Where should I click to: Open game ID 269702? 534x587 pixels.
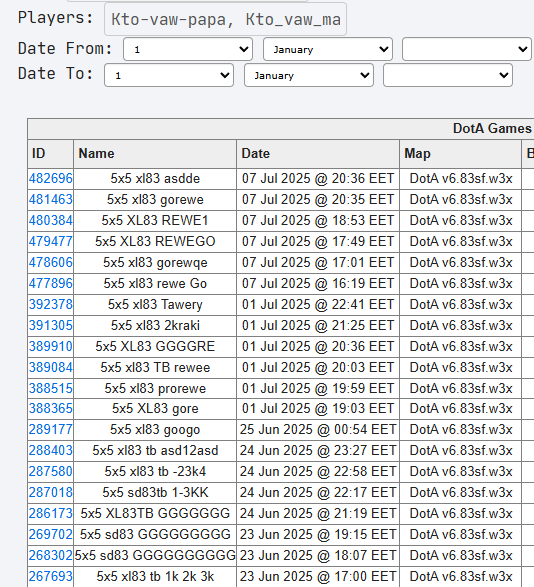(x=51, y=534)
